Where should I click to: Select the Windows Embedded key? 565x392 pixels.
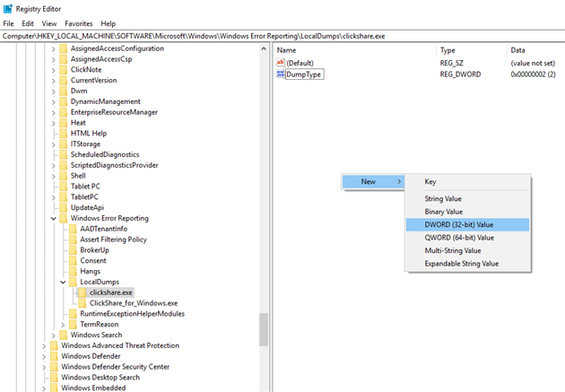[93, 388]
